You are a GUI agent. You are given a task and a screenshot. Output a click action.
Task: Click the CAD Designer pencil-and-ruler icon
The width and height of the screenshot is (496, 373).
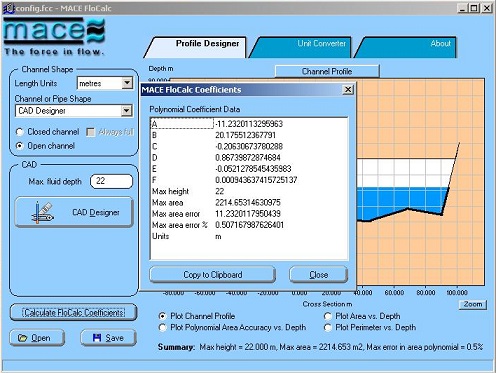pyautogui.click(x=42, y=212)
